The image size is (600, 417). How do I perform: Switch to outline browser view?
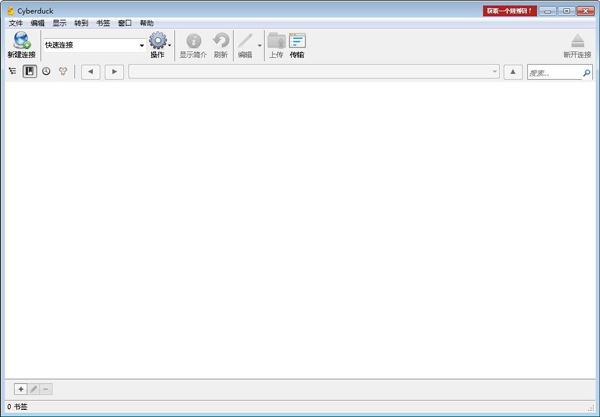point(13,72)
